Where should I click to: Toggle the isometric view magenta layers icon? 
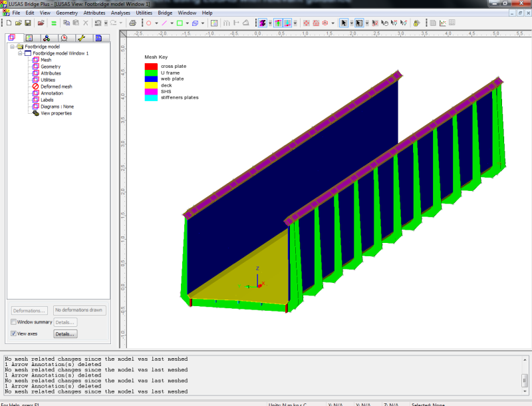pos(263,23)
